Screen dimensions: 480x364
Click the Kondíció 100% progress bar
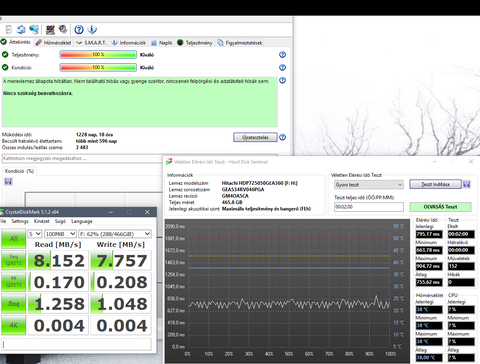(98, 67)
